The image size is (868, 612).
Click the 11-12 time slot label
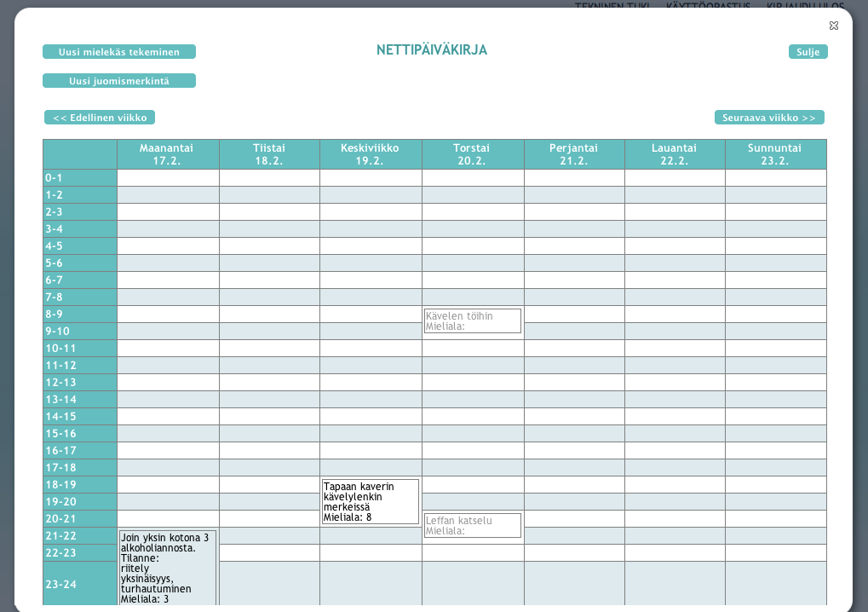click(x=80, y=366)
